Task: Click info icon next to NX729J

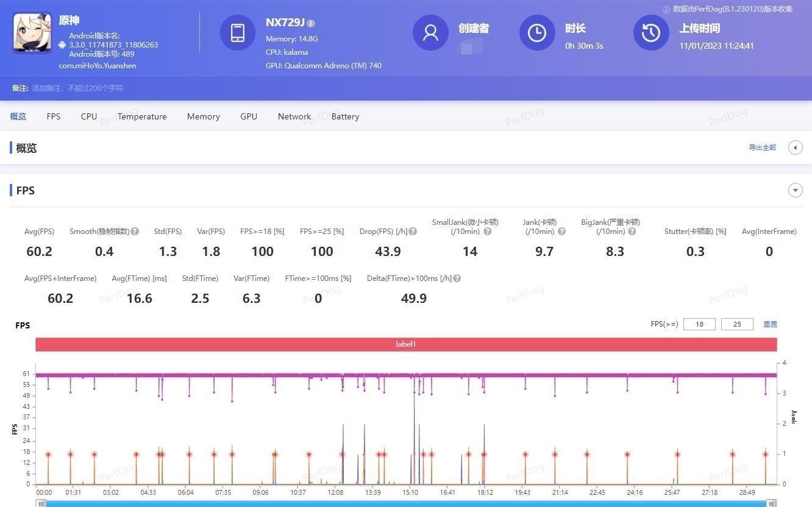Action: tap(311, 23)
